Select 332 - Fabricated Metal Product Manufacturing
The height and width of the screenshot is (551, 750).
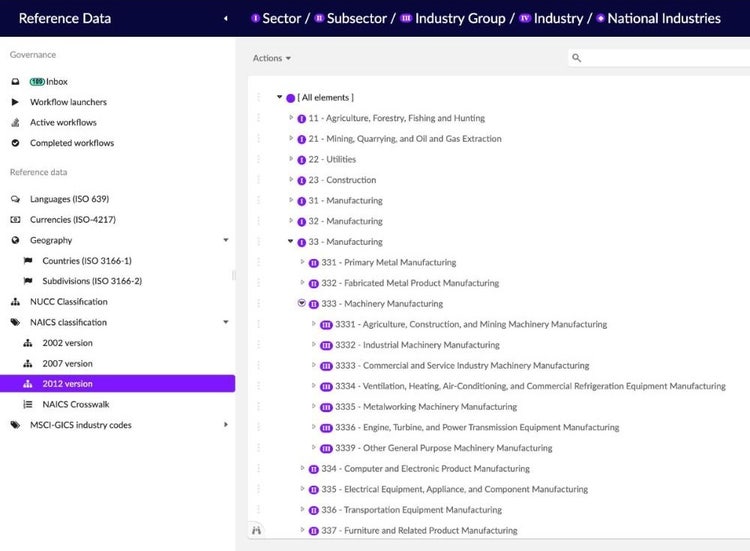pos(410,283)
